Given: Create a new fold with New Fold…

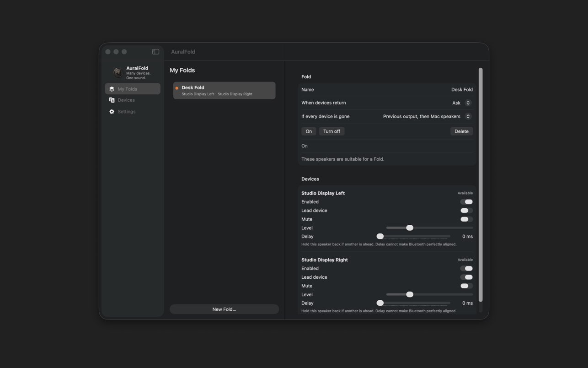Looking at the screenshot, I should tap(224, 309).
